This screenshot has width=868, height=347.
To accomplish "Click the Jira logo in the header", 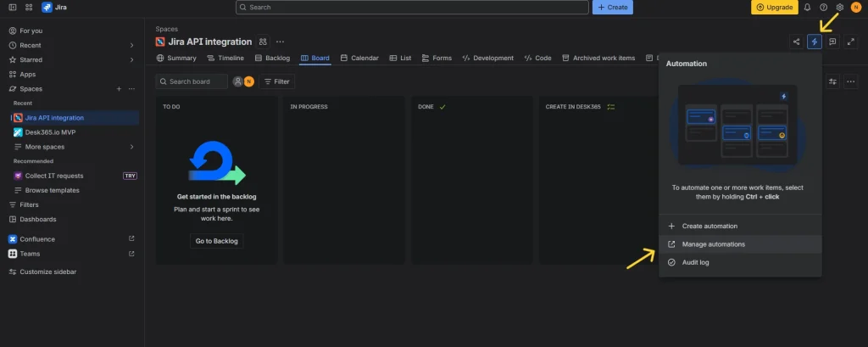I will (x=54, y=7).
